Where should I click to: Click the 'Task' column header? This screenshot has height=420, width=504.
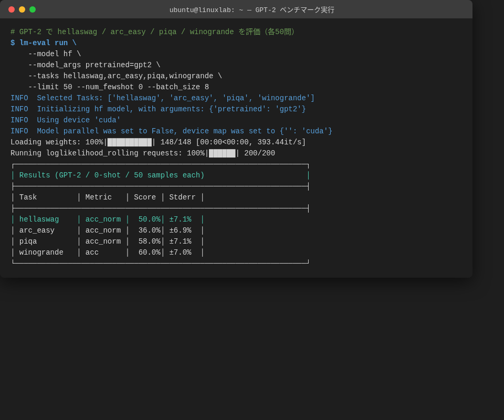(28, 197)
